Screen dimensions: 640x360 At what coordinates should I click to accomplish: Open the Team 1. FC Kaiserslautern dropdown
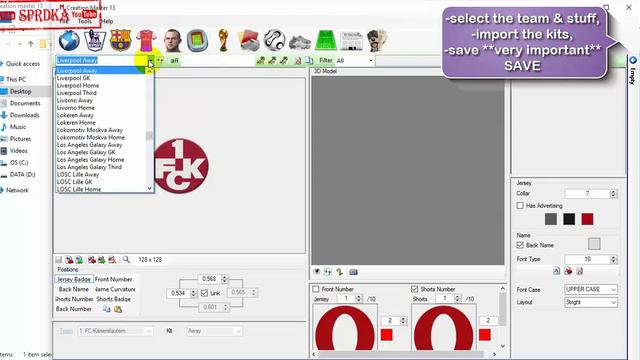[x=116, y=331]
